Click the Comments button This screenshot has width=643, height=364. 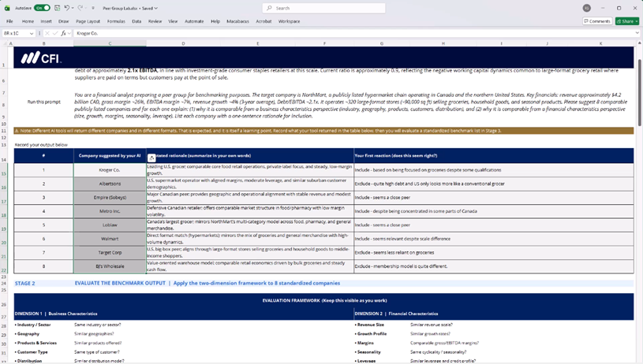pos(596,21)
